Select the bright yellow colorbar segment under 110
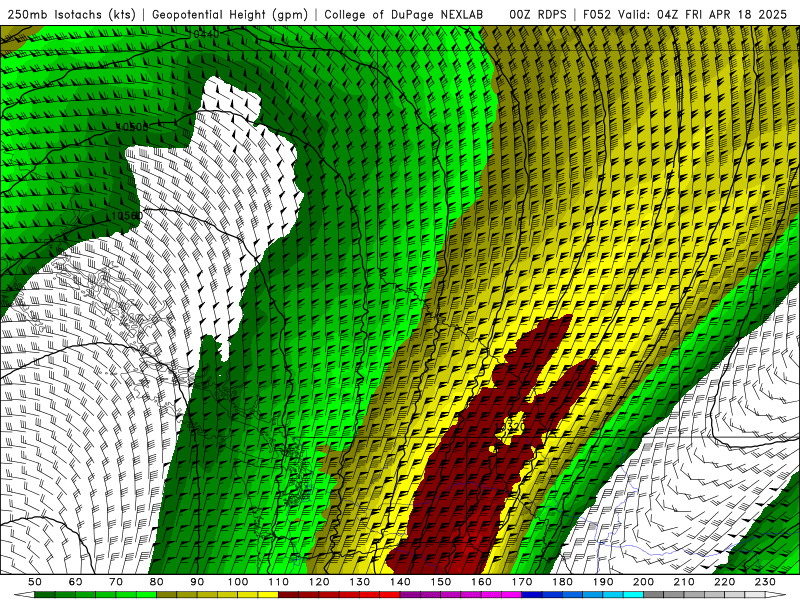 [x=268, y=595]
